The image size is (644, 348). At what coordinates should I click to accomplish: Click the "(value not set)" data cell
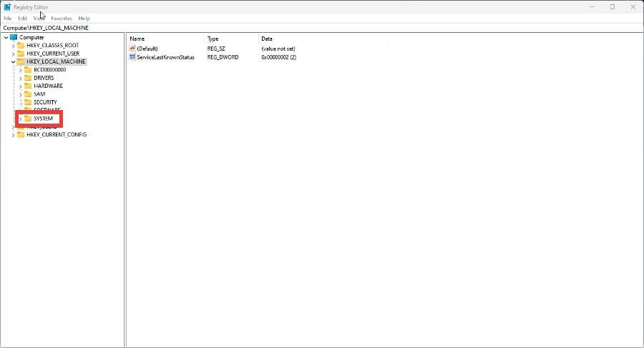(x=278, y=49)
